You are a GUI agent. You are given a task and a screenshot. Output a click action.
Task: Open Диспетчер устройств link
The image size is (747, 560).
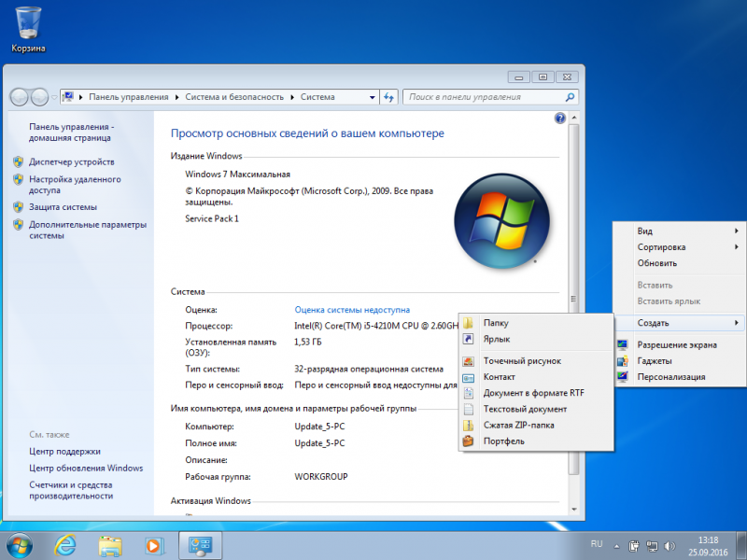click(x=72, y=161)
